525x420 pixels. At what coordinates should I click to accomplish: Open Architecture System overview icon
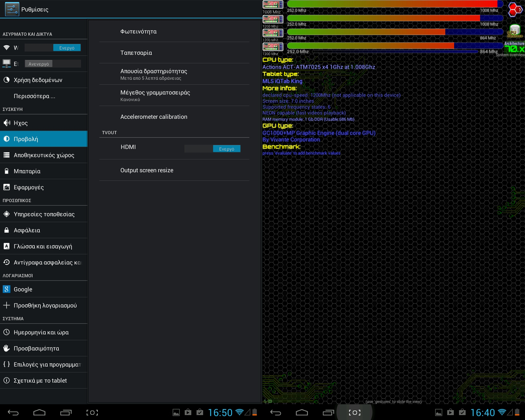[514, 49]
